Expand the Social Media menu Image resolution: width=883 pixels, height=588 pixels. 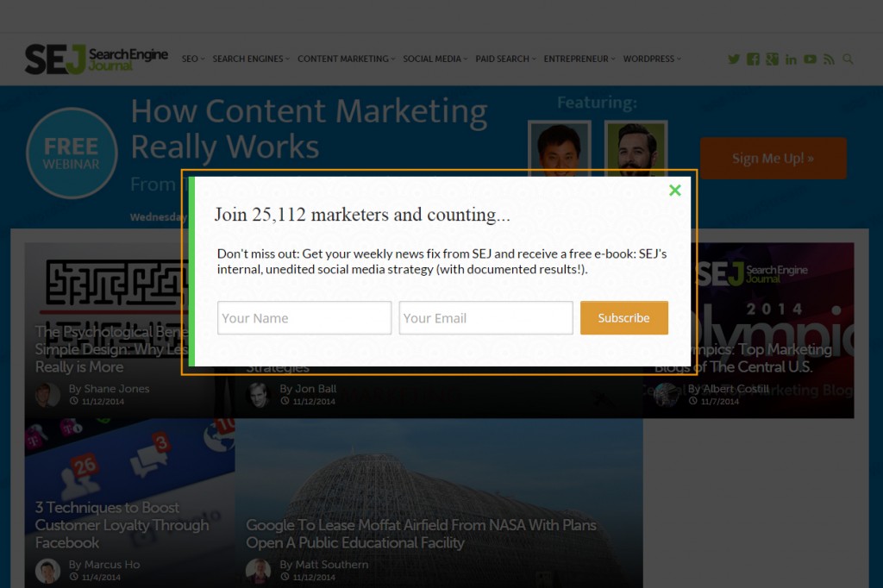[x=435, y=59]
